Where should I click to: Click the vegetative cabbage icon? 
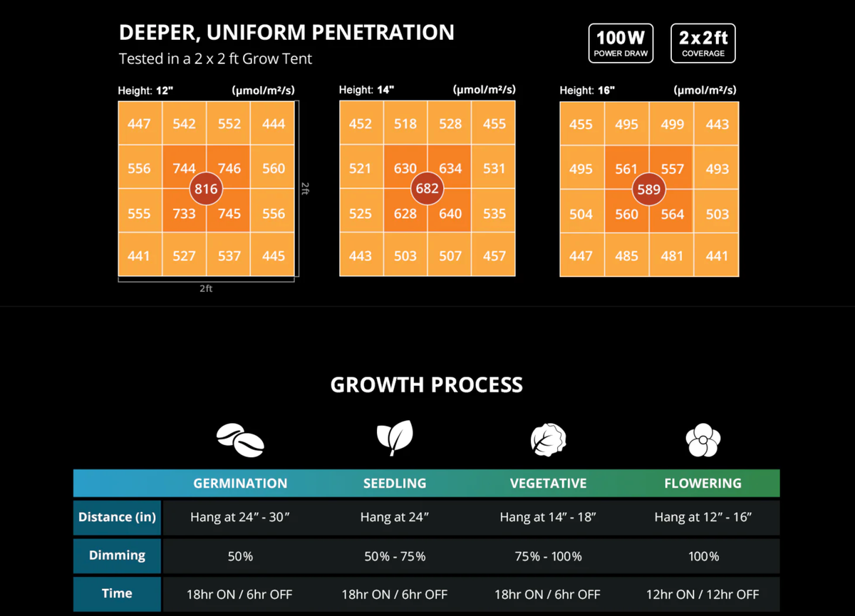pos(548,439)
